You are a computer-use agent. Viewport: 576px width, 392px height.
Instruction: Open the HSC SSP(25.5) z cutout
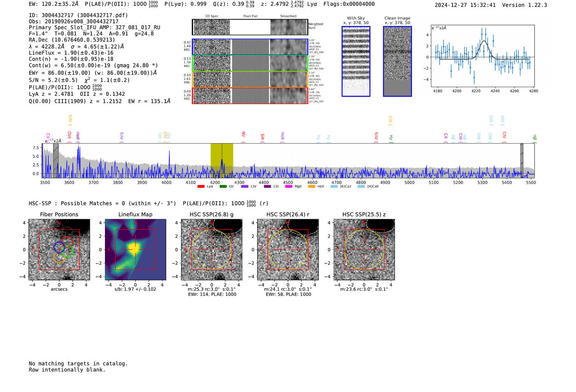point(364,250)
